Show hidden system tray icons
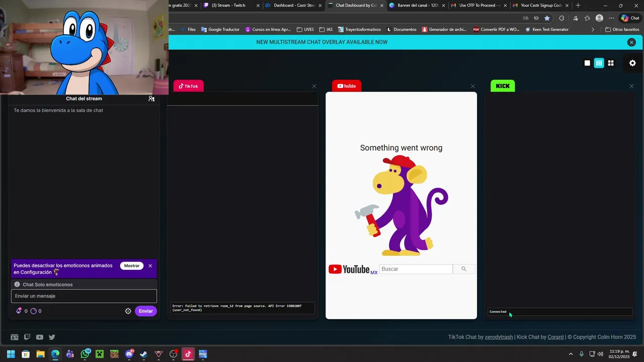Image resolution: width=644 pixels, height=362 pixels. pos(571,354)
